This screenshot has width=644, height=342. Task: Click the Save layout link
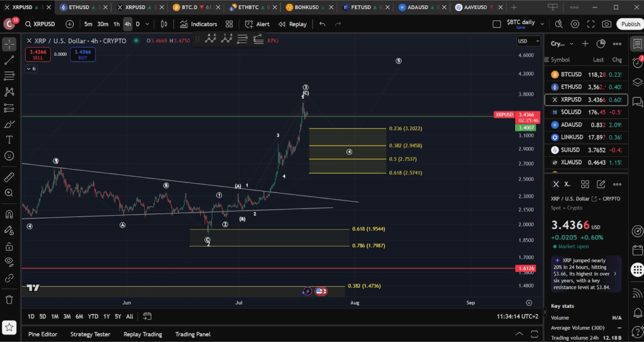tap(521, 28)
